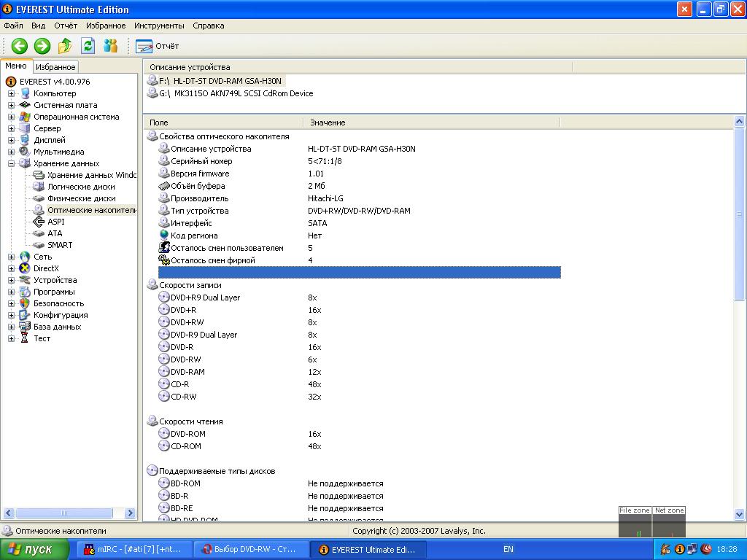Click the Значение column header
747x560 pixels.
328,122
